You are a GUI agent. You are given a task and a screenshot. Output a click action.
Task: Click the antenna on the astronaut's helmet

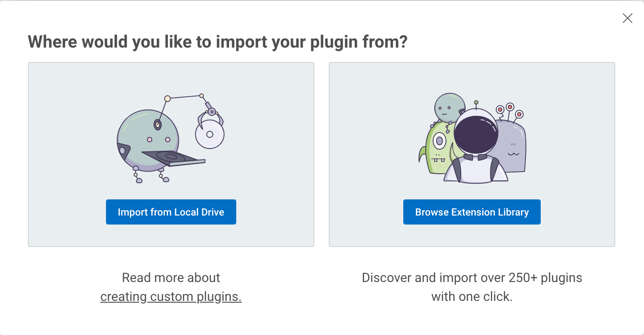(x=476, y=104)
